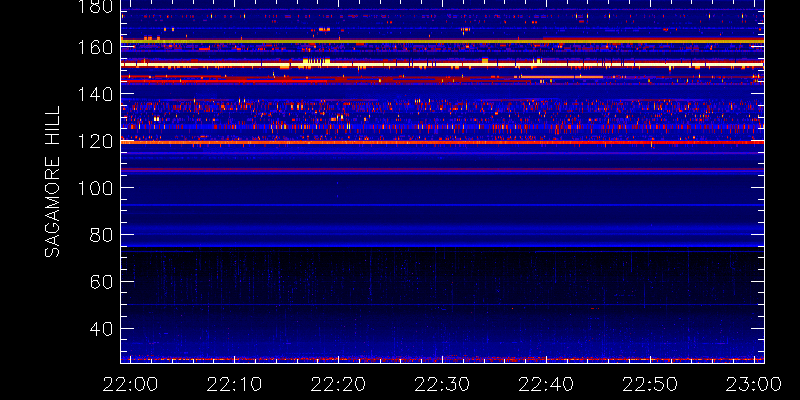
Task: Click the 22:20 time axis label
Action: tap(338, 384)
